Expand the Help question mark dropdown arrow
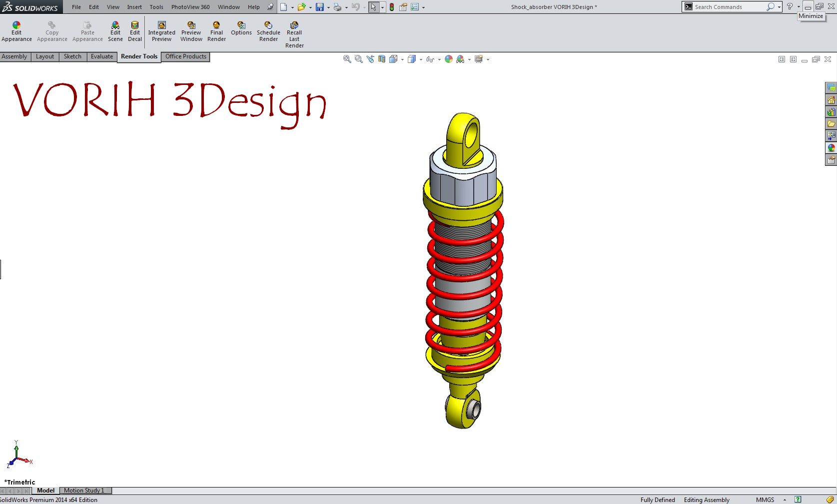This screenshot has height=504, width=837. pyautogui.click(x=799, y=7)
